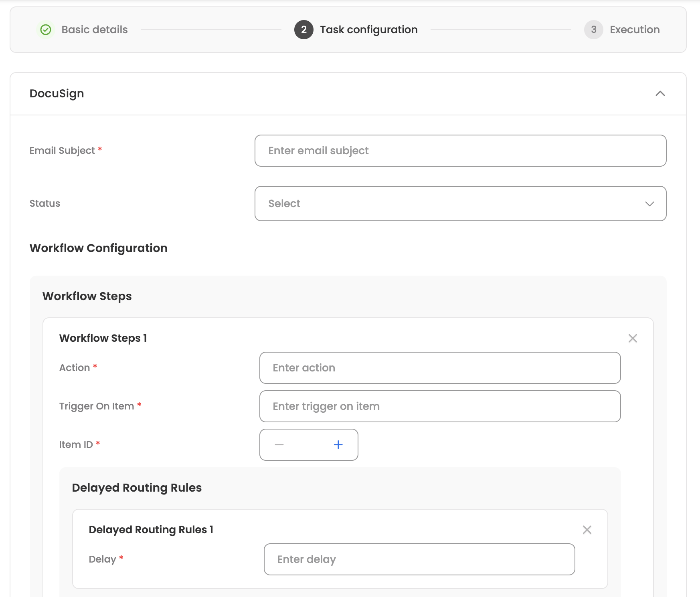
Task: Decrease the Item ID value
Action: pos(279,445)
